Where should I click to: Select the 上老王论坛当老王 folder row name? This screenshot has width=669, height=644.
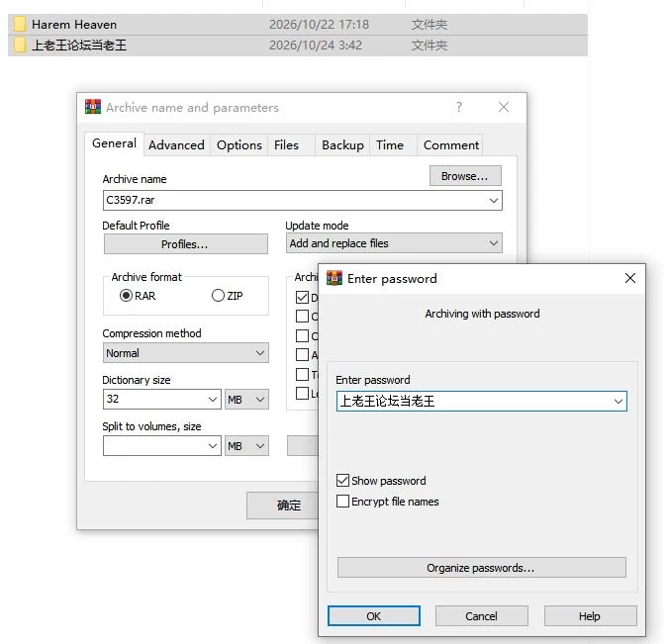coord(79,46)
